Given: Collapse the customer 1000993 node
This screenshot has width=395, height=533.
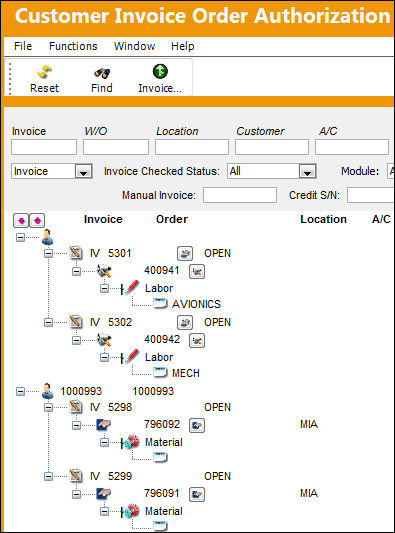Looking at the screenshot, I should pos(20,391).
